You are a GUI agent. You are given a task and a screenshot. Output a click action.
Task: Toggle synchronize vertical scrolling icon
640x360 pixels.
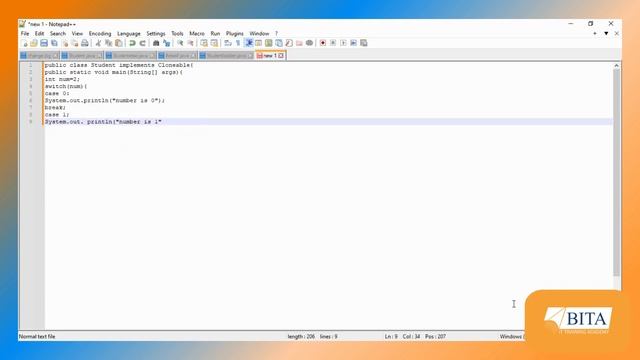click(204, 43)
